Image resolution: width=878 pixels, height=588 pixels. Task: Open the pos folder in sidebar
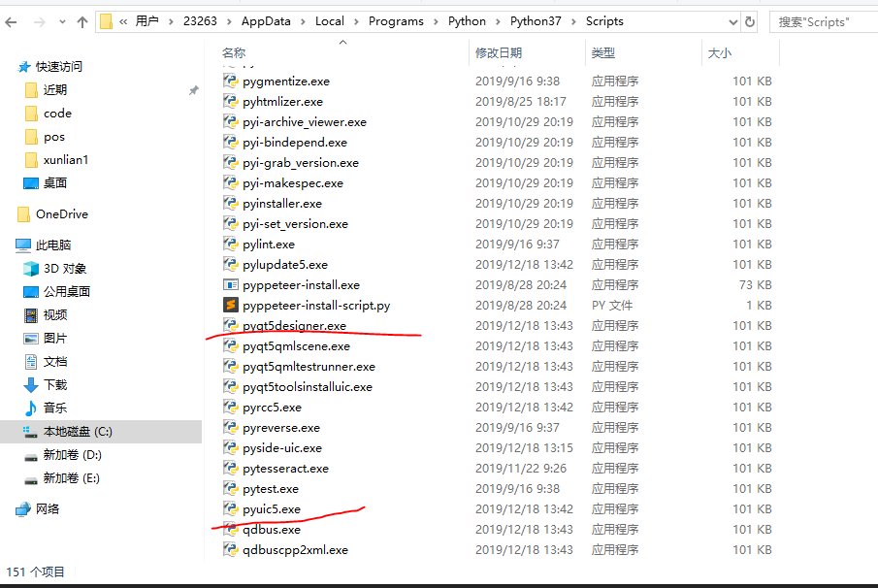[54, 137]
